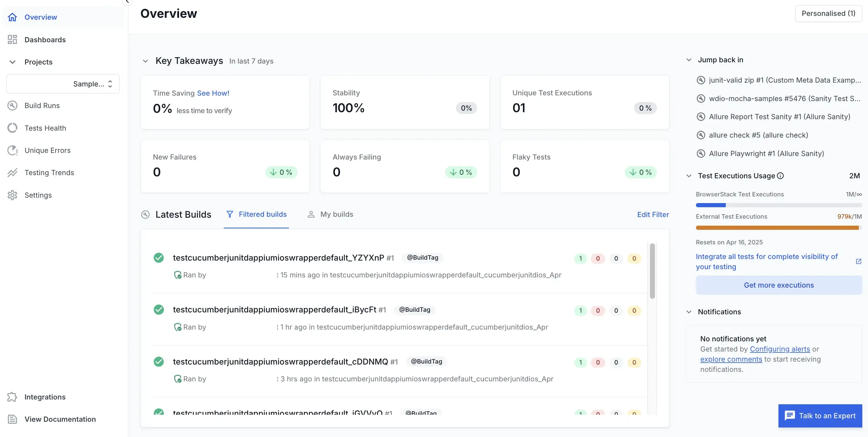Switch to the Filtered builds tab

[x=263, y=214]
